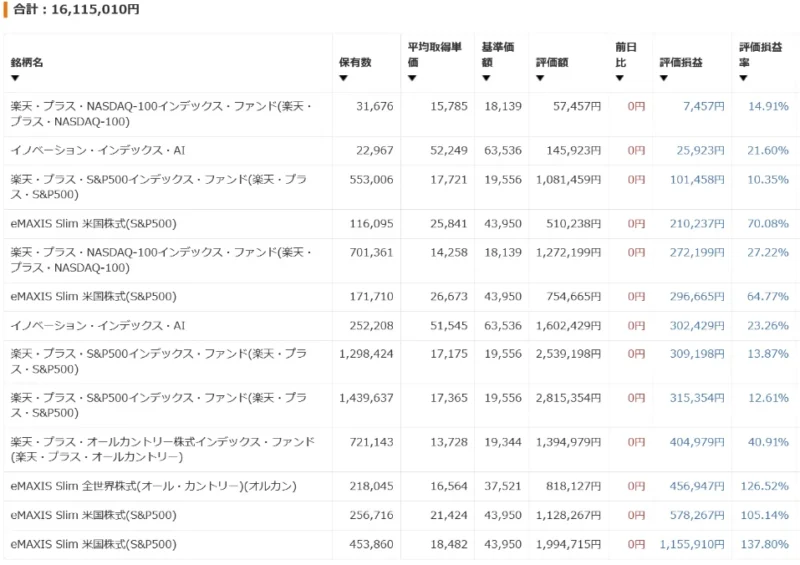Click the 合計:16,115,010円 total heading
Image resolution: width=800 pixels, height=565 pixels.
pos(76,9)
